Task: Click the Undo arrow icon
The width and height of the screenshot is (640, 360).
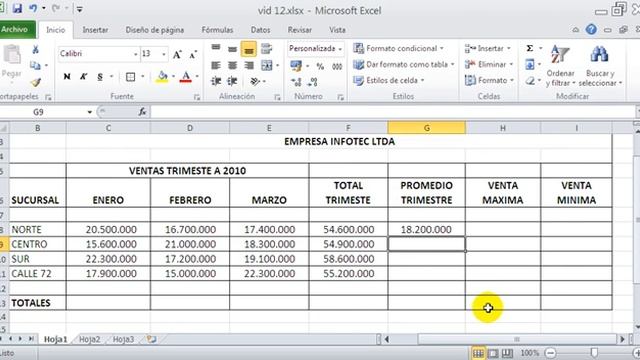Action: coord(33,8)
